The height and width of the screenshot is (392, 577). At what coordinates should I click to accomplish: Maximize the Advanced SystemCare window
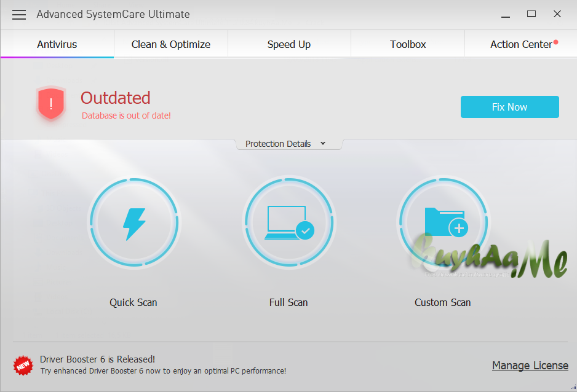coord(531,14)
